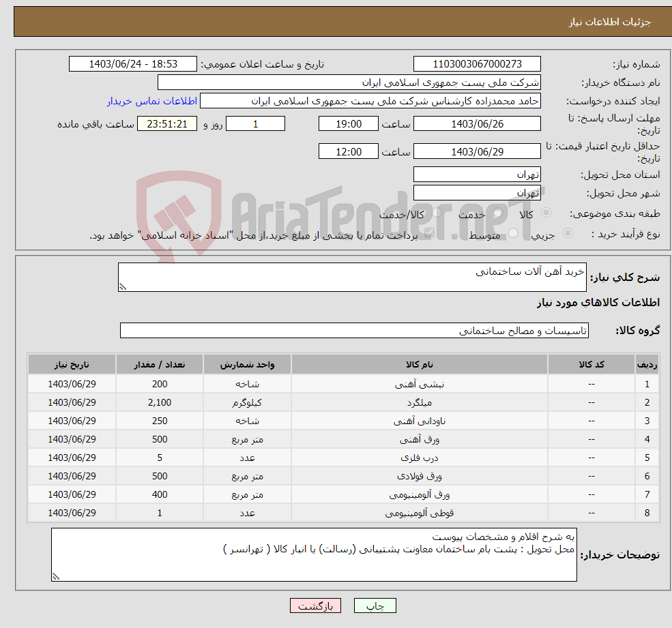Image resolution: width=672 pixels, height=628 pixels.
Task: Click the item name میلگرد
Action: click(x=419, y=403)
